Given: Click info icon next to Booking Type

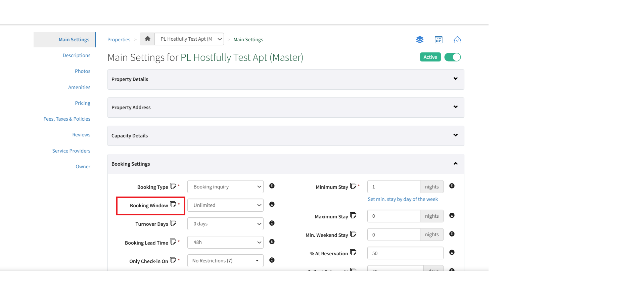Looking at the screenshot, I should coord(272,186).
